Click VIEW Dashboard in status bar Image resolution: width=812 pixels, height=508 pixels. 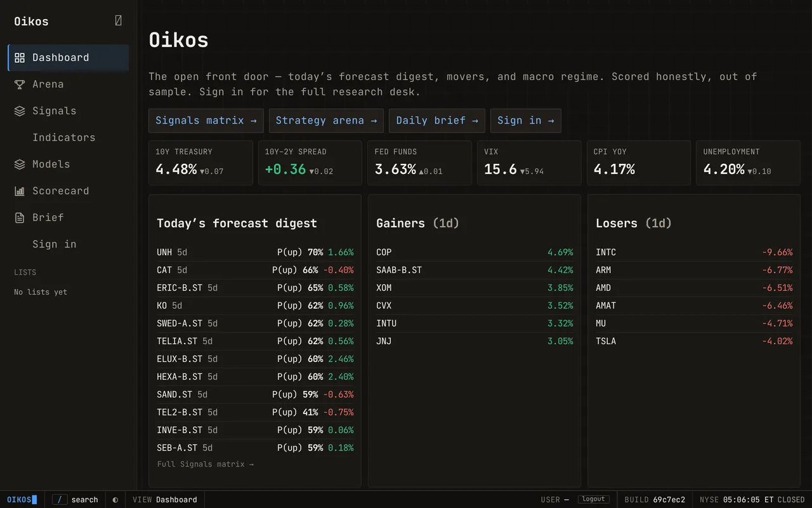165,500
